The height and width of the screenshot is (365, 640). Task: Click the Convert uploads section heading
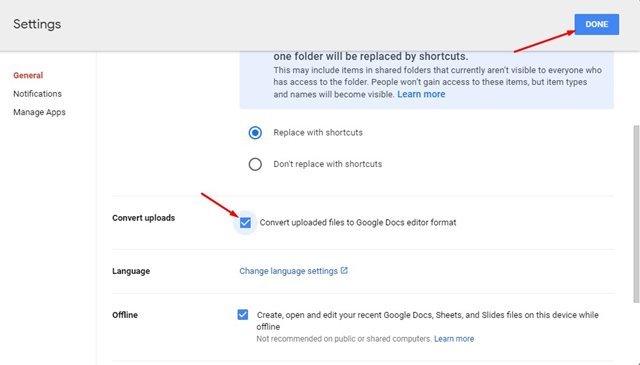click(144, 218)
